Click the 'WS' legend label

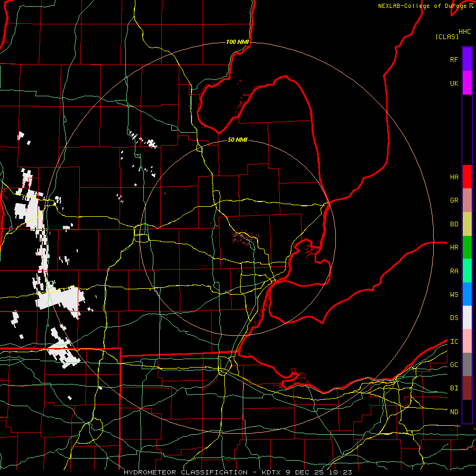pyautogui.click(x=454, y=295)
